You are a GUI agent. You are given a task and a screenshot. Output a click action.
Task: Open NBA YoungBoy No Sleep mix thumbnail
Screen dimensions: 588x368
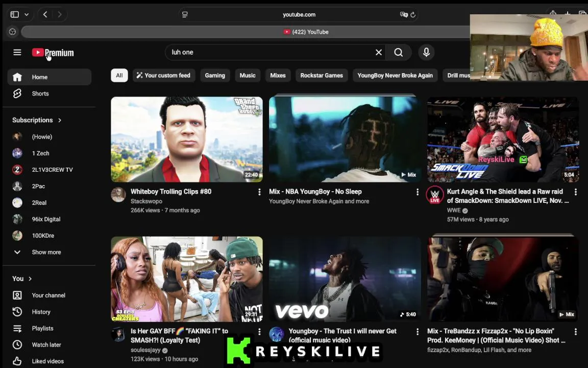(345, 140)
